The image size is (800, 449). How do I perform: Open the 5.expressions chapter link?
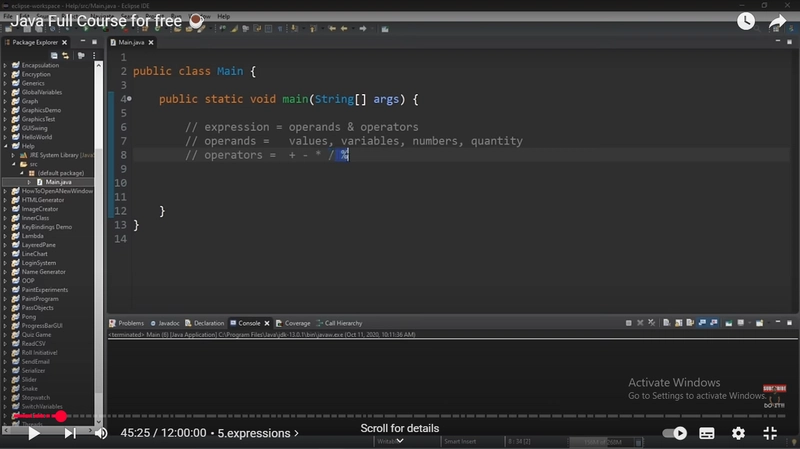coord(258,433)
